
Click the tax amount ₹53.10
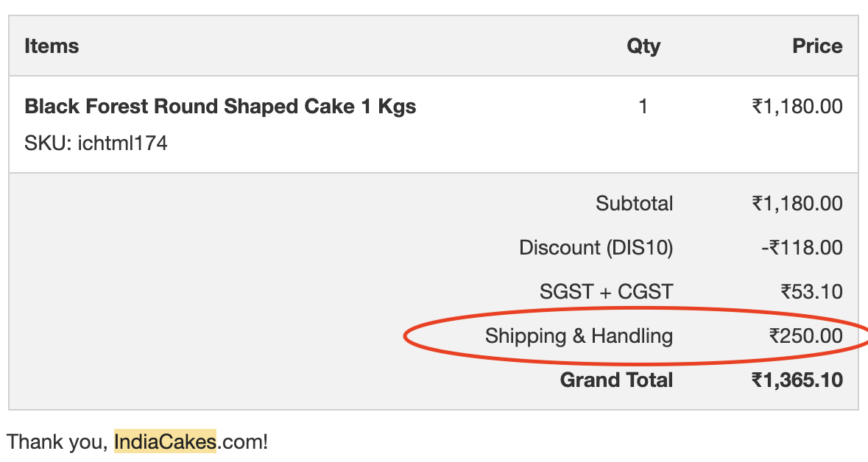pyautogui.click(x=811, y=292)
